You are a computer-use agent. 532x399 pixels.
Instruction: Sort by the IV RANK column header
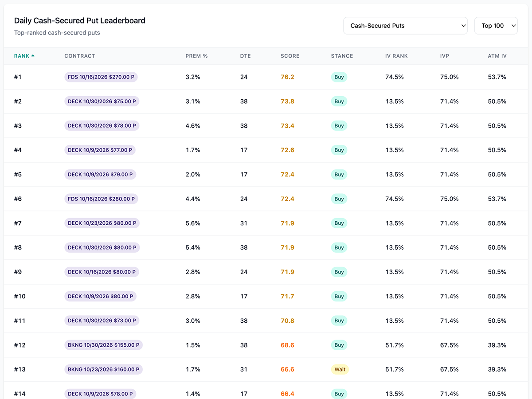[396, 56]
